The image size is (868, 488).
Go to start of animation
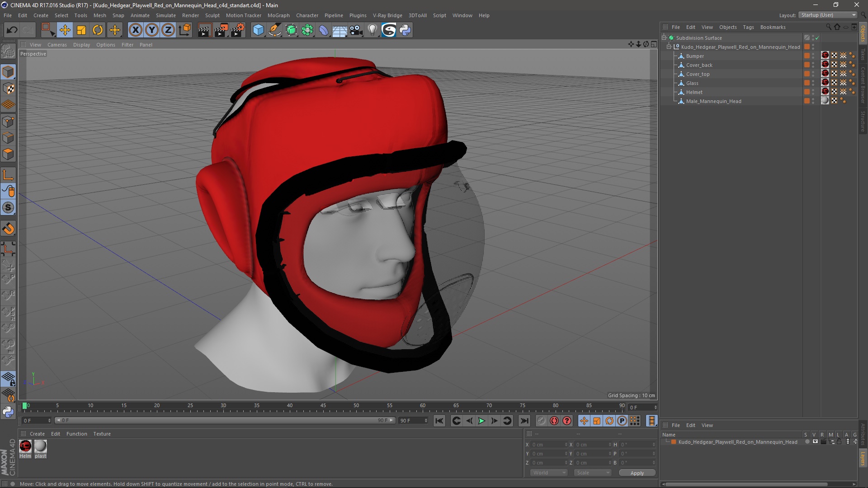439,421
